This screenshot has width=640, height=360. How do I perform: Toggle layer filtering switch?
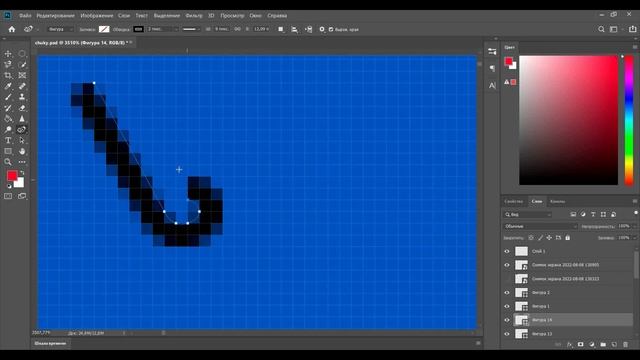[x=636, y=213]
